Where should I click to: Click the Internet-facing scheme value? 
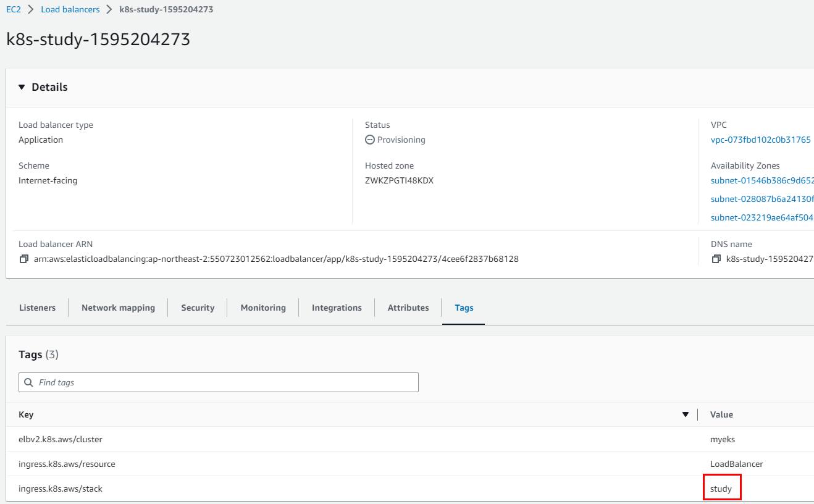(48, 181)
